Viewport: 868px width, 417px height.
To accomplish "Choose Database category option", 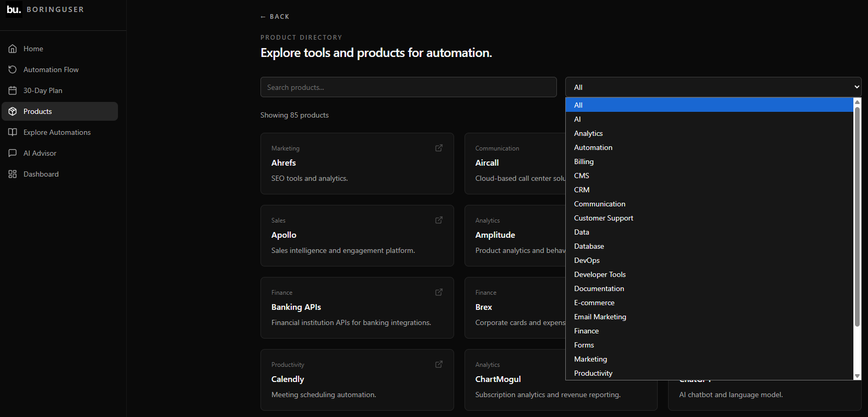I will [709, 246].
